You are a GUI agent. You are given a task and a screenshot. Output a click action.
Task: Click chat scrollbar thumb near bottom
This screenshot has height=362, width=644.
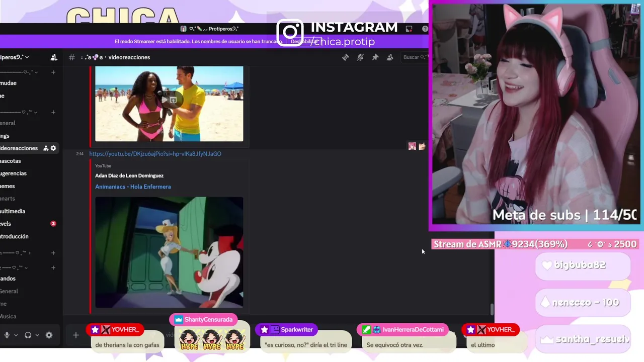coord(492,309)
